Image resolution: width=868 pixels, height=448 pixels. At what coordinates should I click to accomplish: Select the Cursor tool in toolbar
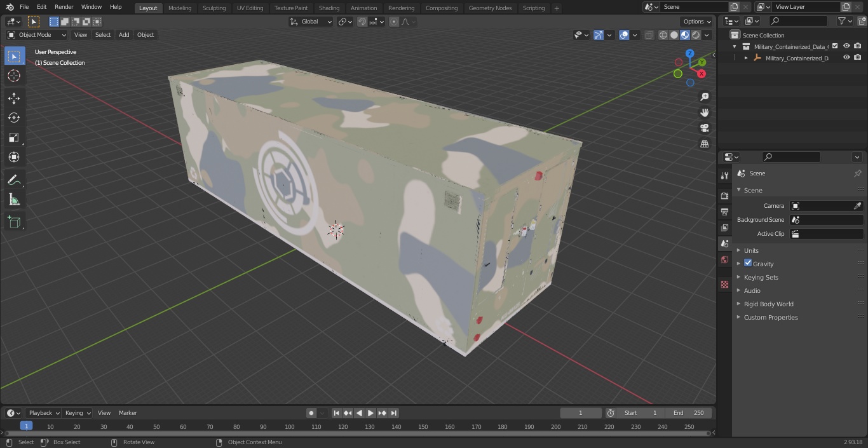click(x=14, y=76)
